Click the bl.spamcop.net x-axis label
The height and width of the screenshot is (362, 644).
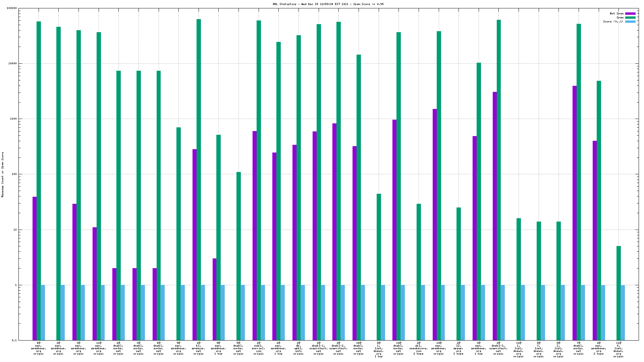(x=199, y=348)
